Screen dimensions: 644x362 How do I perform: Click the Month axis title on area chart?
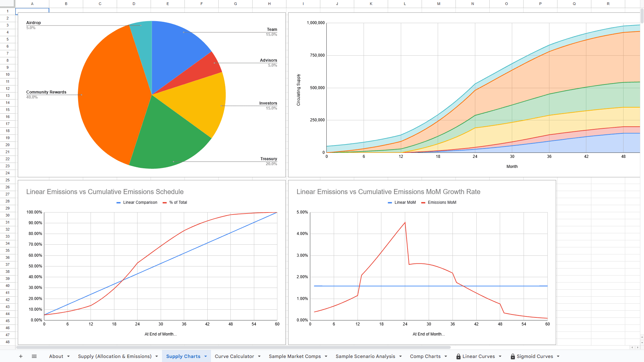coord(512,167)
